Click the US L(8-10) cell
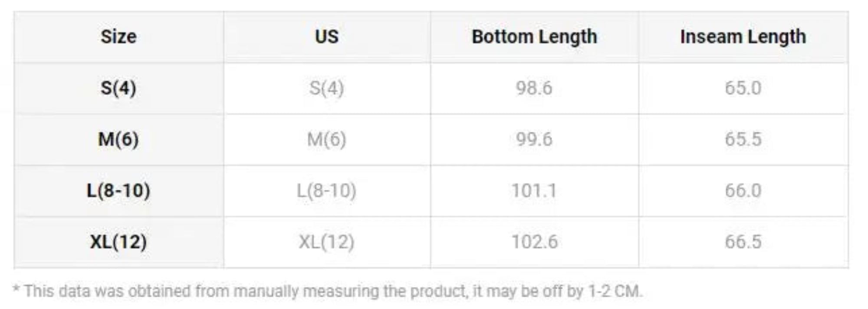 point(327,191)
